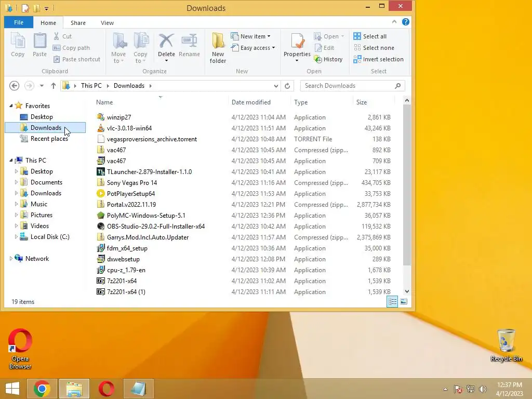Open Opera Browser desktop shortcut
Screen dimensions: 532x399
[20, 349]
